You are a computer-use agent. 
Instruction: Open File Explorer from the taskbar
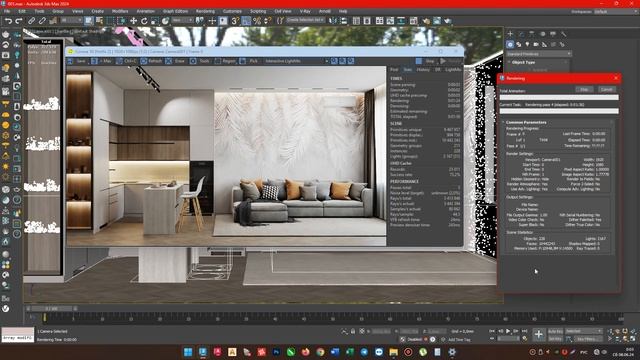pos(393,352)
